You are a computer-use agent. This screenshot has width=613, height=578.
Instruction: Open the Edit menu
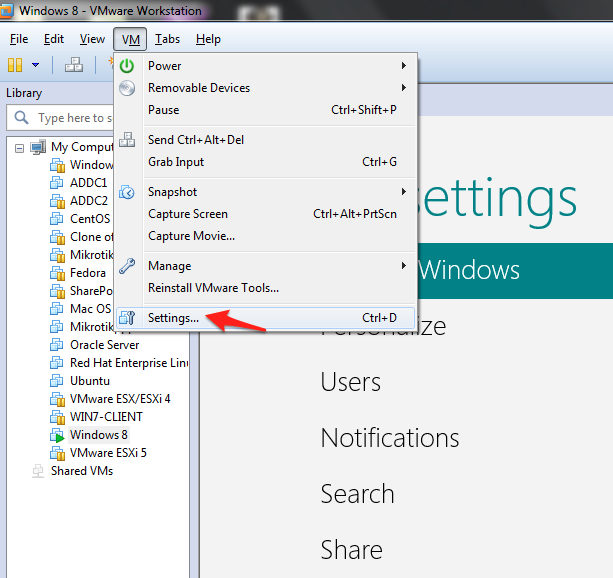pos(54,39)
